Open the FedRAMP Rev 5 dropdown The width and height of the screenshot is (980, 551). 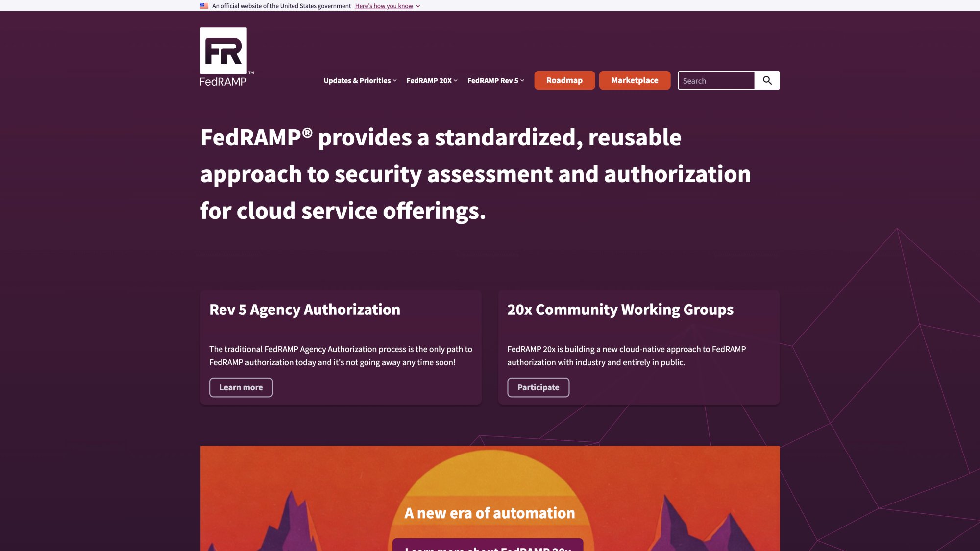point(493,80)
